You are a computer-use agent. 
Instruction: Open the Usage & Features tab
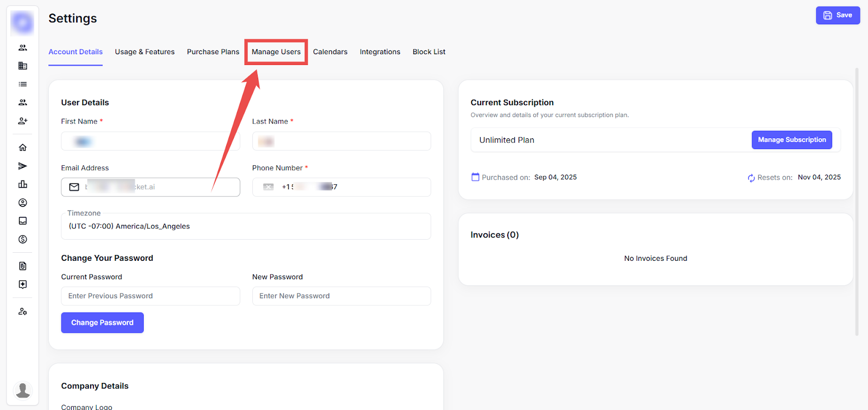tap(144, 52)
